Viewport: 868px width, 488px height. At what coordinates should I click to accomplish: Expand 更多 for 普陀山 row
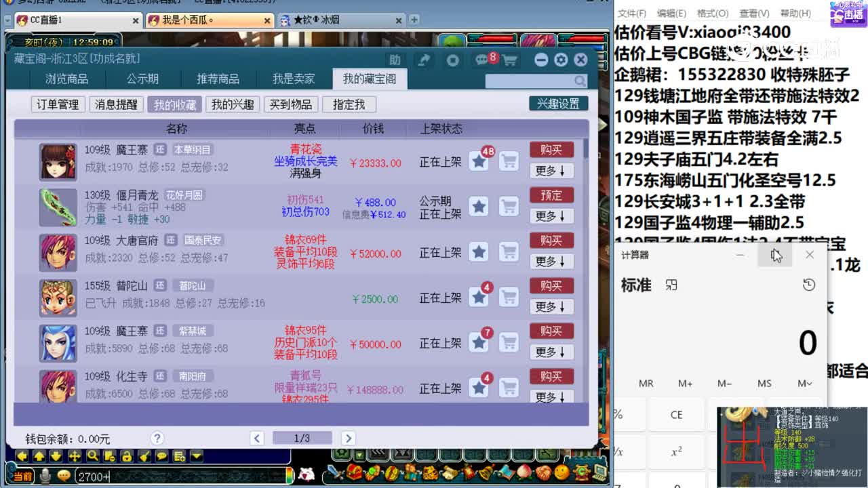[551, 306]
